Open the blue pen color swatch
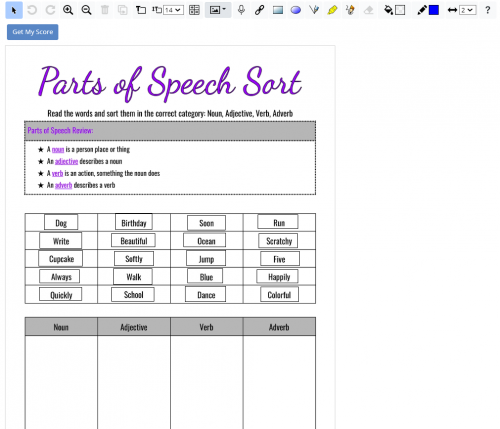Viewport: 500px width, 429px height. click(434, 10)
